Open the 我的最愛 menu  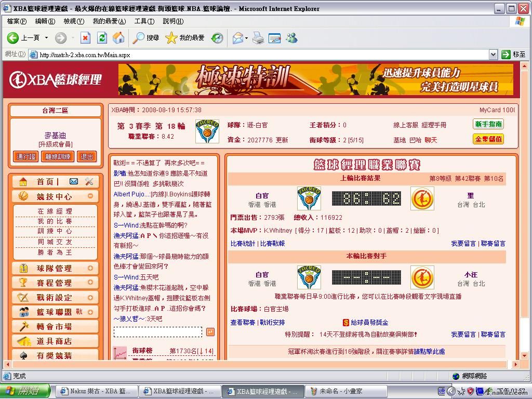(109, 21)
